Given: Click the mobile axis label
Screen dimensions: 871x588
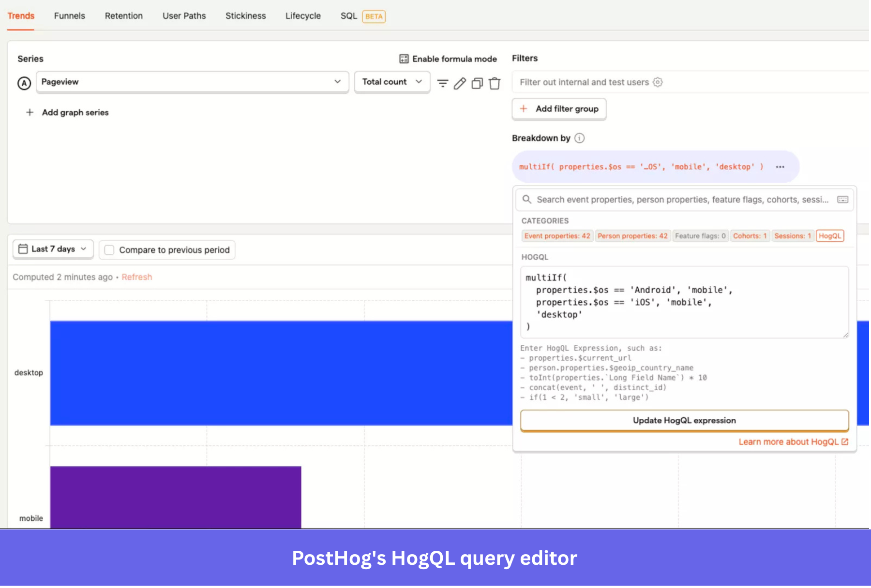Looking at the screenshot, I should point(31,518).
